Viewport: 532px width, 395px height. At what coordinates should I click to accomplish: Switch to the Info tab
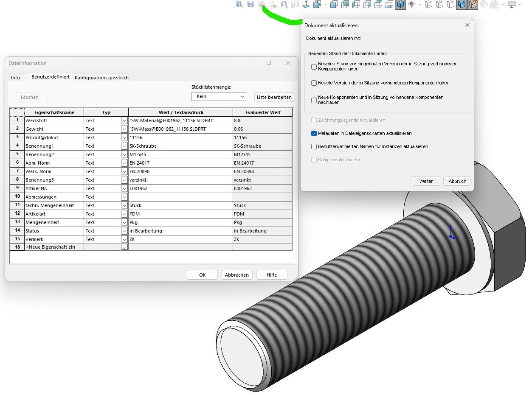tap(15, 78)
